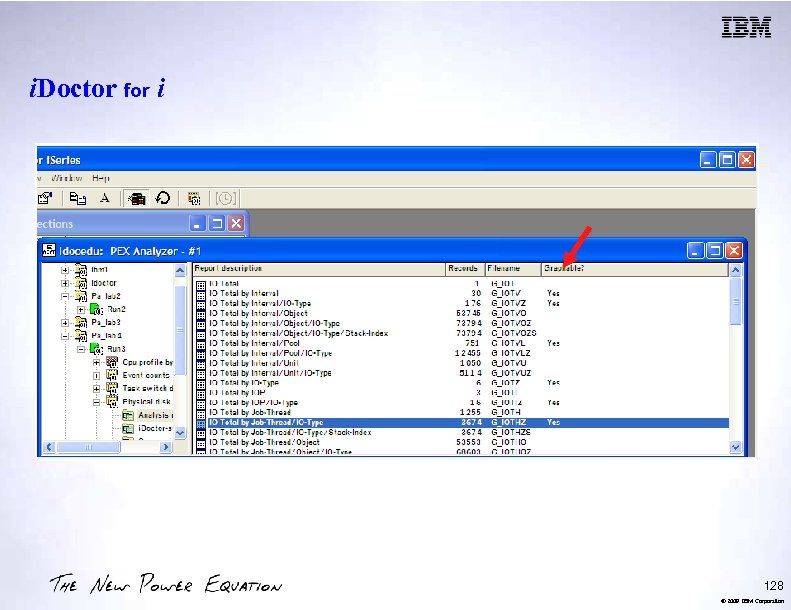
Task: Sort by Records column header
Action: coord(465,269)
